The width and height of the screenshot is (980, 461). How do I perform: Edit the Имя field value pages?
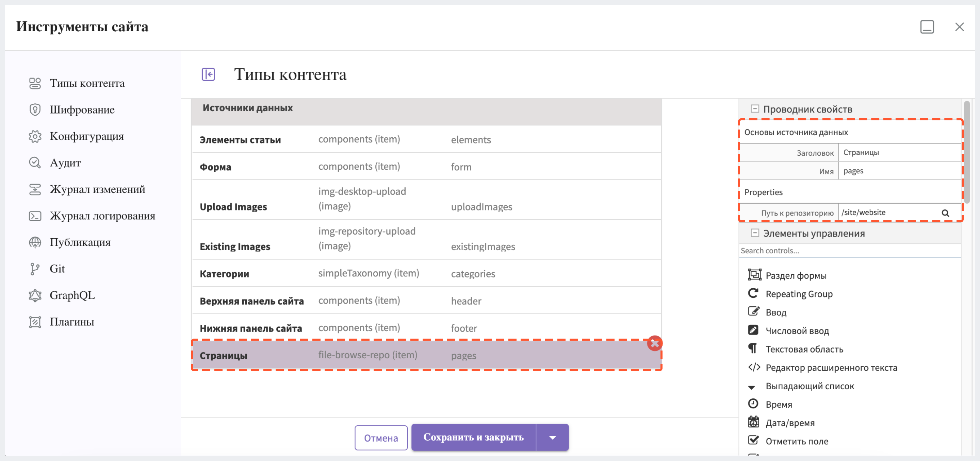900,171
